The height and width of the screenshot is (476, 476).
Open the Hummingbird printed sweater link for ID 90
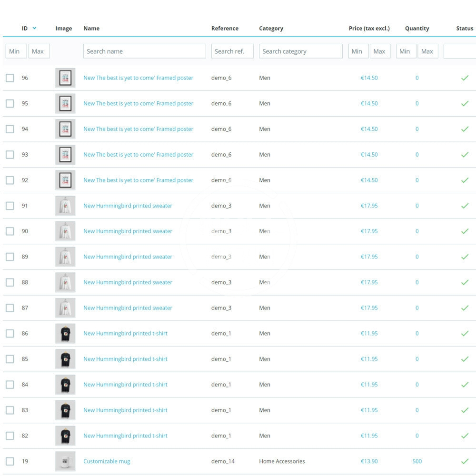tap(128, 231)
